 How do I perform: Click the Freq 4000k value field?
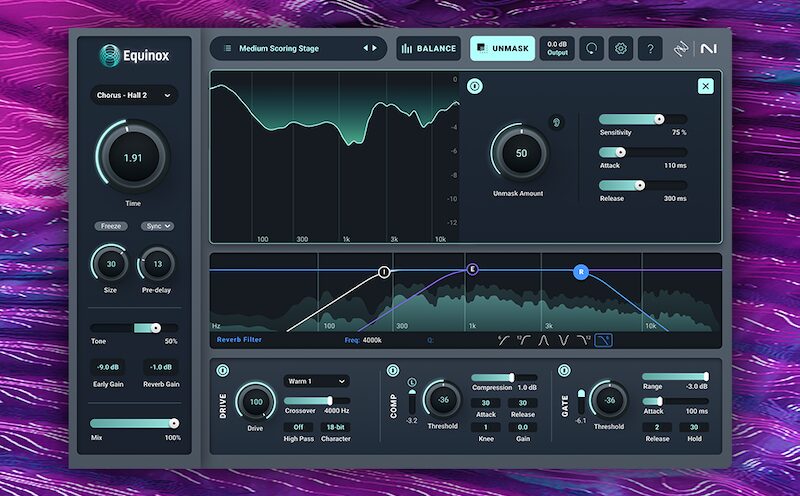pos(372,340)
